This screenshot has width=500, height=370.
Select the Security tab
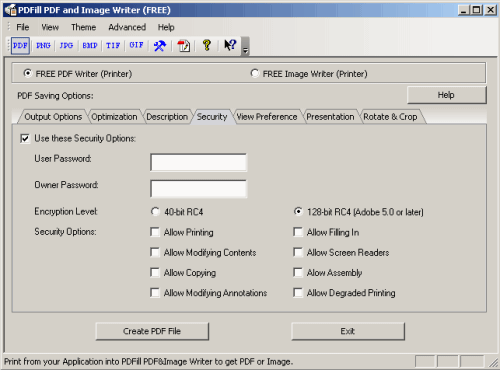point(212,117)
